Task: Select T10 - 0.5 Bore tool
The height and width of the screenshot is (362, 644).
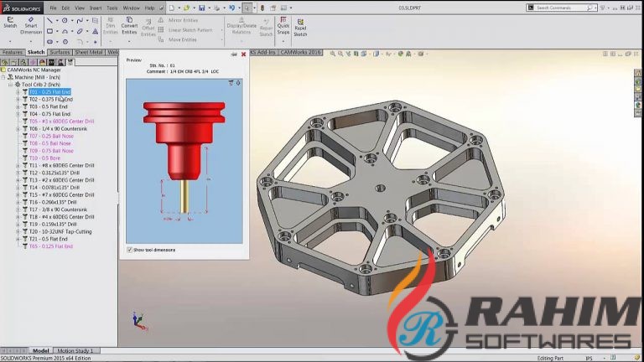Action: click(44, 158)
